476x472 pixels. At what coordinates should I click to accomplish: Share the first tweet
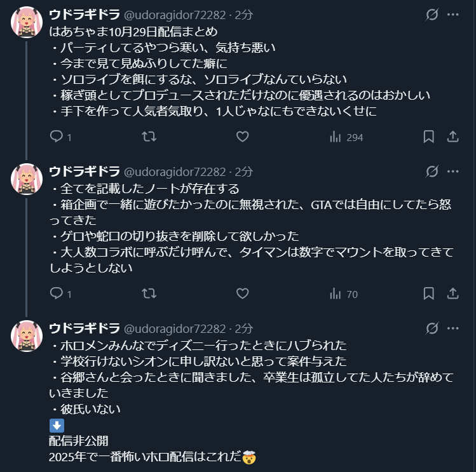453,137
